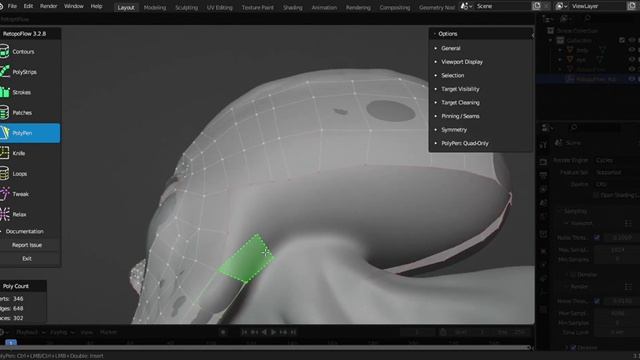Switch to the Shading workspace tab

pyautogui.click(x=293, y=7)
